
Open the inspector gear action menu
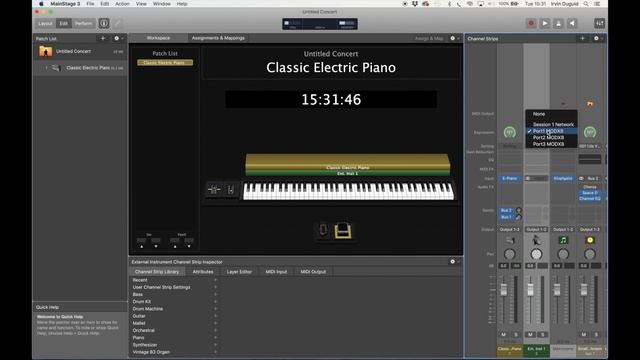454,262
